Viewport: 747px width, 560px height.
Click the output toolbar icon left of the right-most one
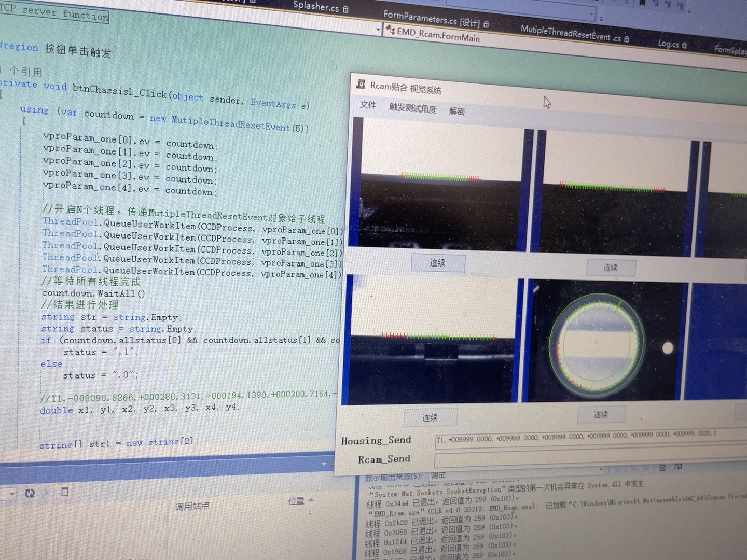pyautogui.click(x=662, y=468)
